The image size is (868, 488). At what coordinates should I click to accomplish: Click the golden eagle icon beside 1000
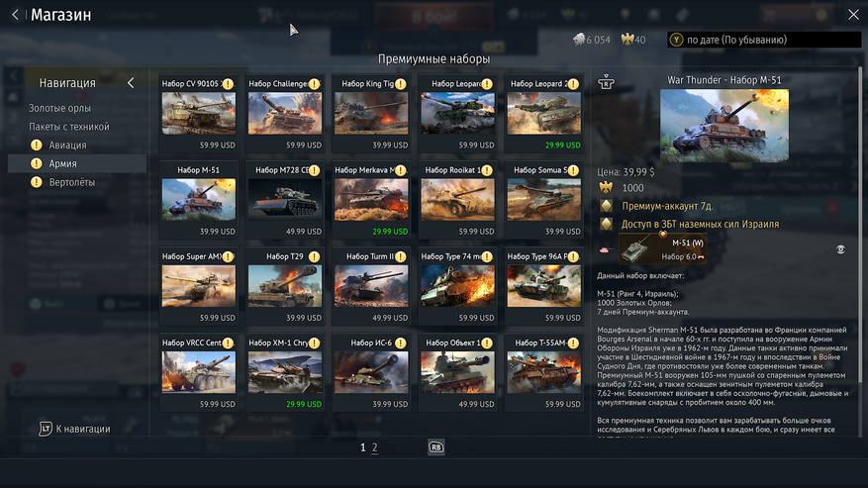606,188
